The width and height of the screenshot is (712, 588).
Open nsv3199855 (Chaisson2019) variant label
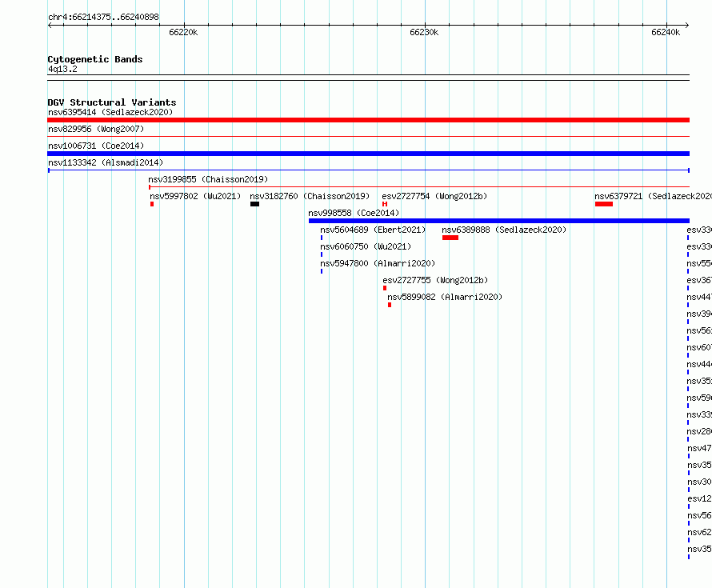point(208,179)
